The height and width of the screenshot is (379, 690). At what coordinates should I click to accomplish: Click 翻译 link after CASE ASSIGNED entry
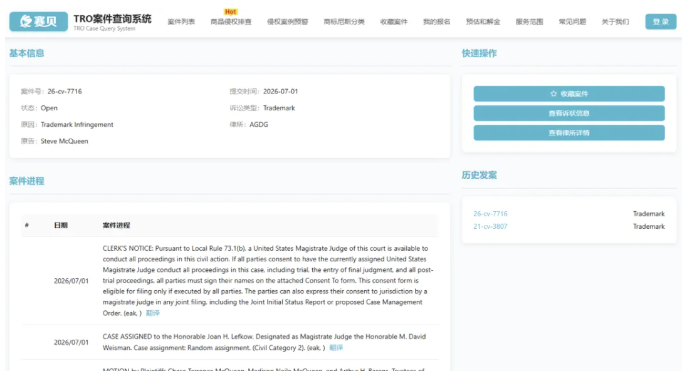336,348
